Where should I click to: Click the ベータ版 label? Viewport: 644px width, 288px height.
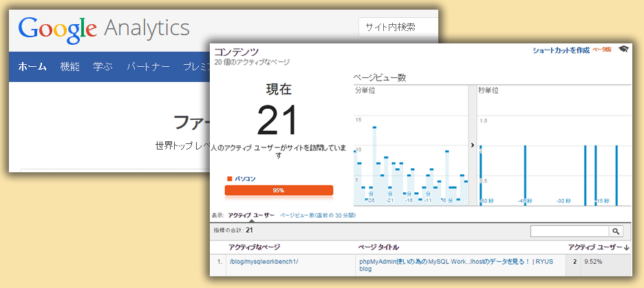pyautogui.click(x=602, y=50)
